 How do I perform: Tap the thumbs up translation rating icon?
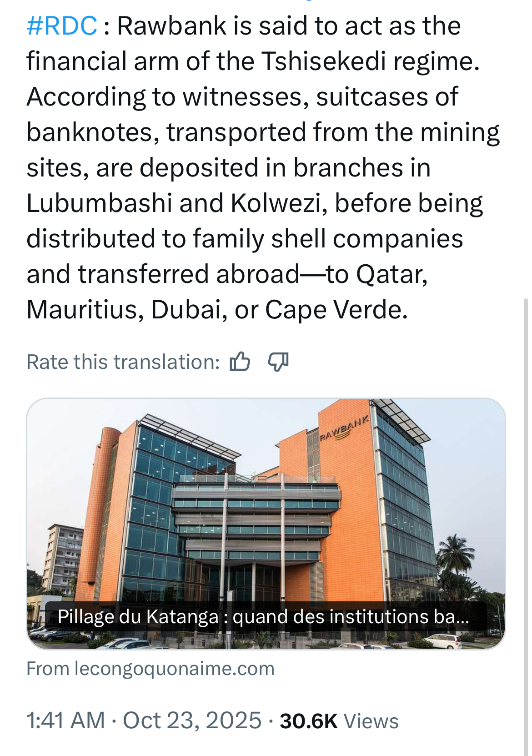click(240, 362)
